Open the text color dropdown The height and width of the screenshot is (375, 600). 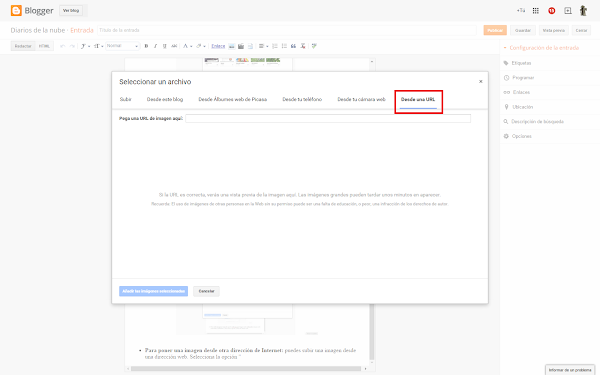click(187, 46)
